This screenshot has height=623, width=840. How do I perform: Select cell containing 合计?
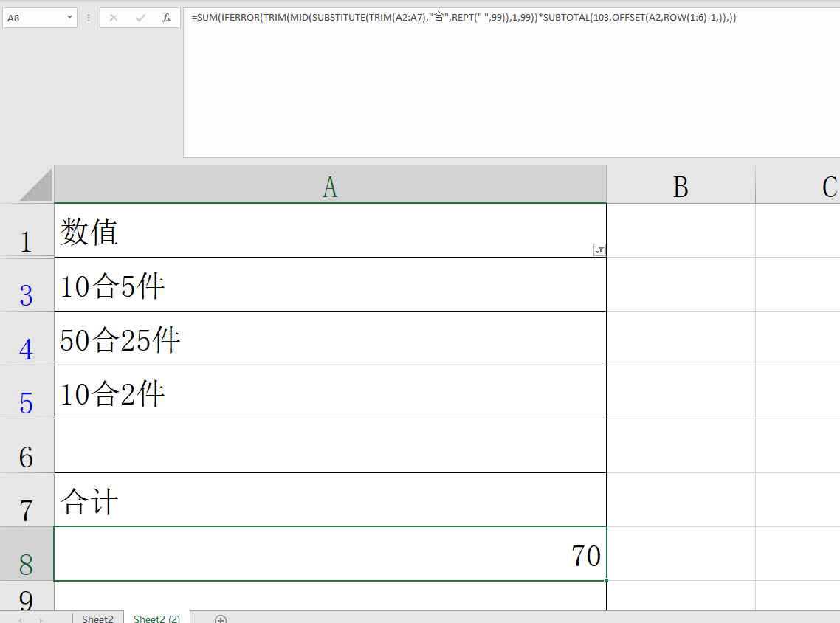pyautogui.click(x=330, y=500)
